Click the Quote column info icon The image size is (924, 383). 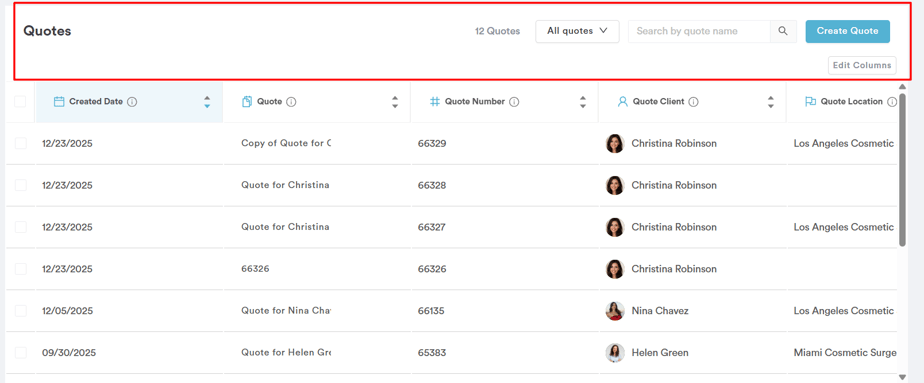pos(291,102)
